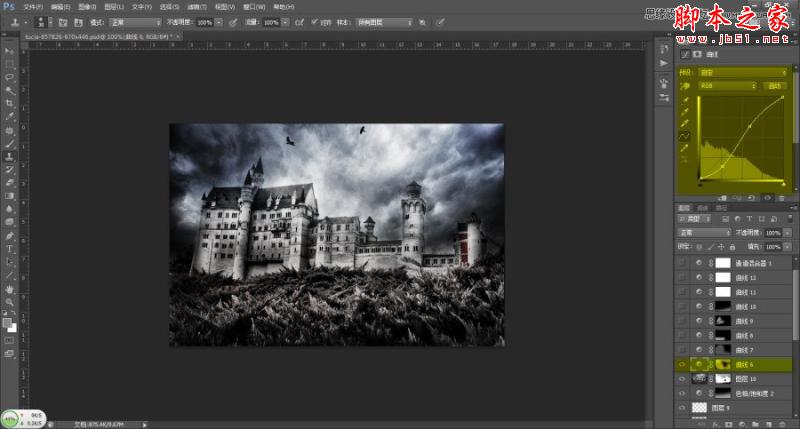Image resolution: width=800 pixels, height=429 pixels.
Task: Select the Dodge tool
Action: point(9,222)
